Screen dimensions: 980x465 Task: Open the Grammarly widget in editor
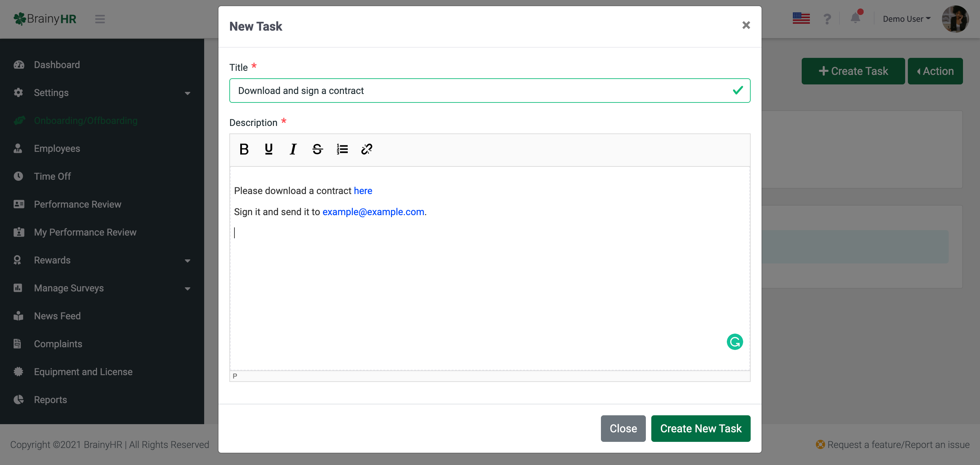click(735, 342)
